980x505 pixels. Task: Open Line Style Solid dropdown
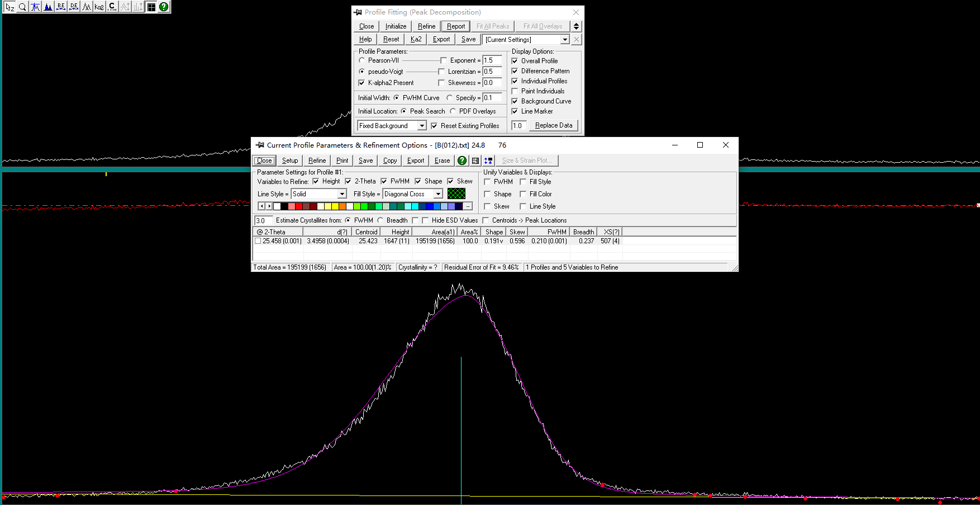(x=342, y=194)
